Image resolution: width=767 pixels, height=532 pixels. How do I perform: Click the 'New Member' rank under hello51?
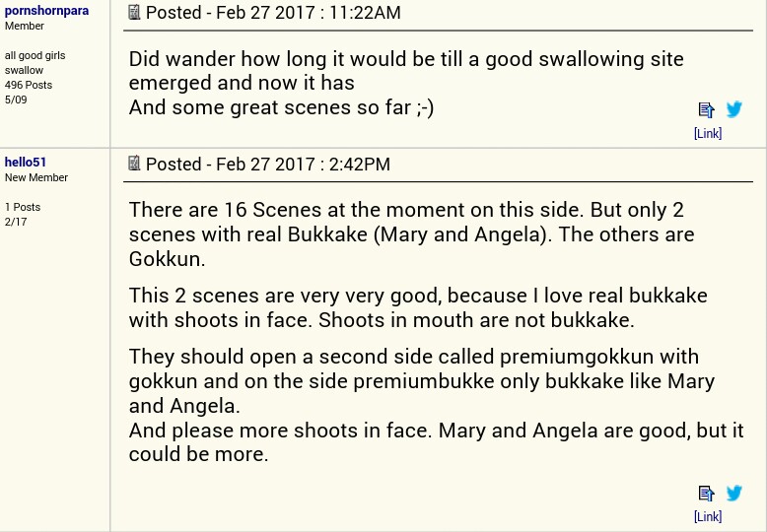pos(36,177)
